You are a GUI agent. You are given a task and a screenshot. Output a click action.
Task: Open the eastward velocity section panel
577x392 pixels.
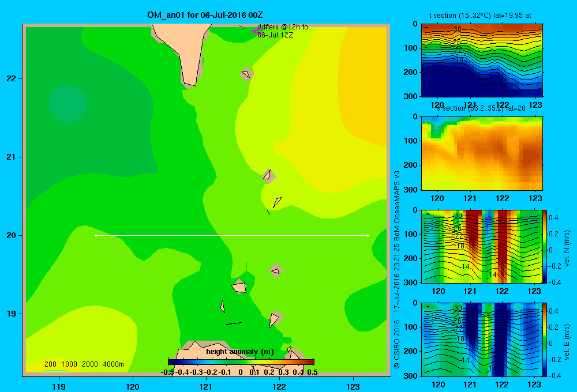coord(482,339)
